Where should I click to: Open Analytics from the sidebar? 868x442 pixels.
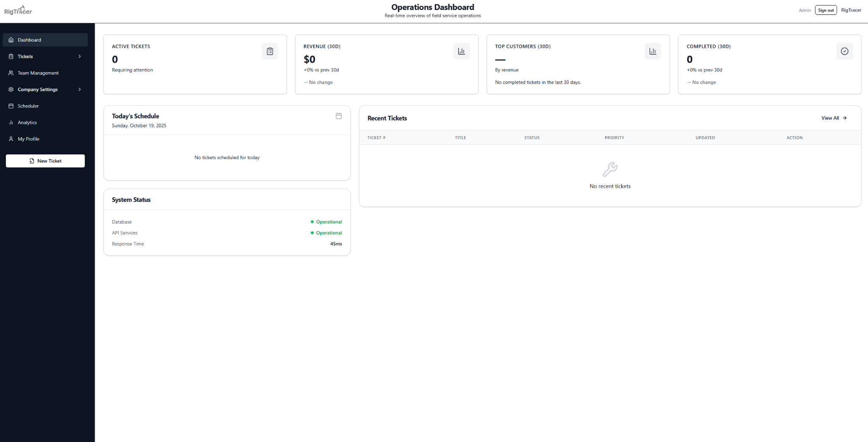(27, 122)
